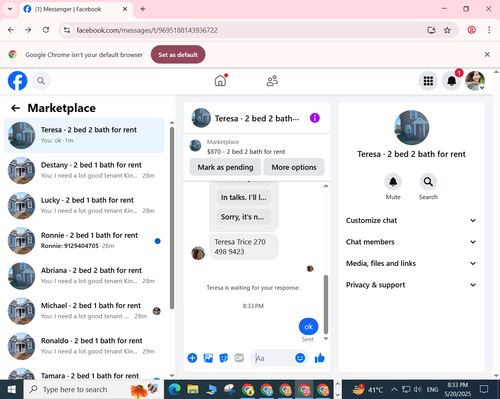Image resolution: width=500 pixels, height=399 pixels.
Task: Open tab search dropdown in Chrome
Action: pos(10,9)
